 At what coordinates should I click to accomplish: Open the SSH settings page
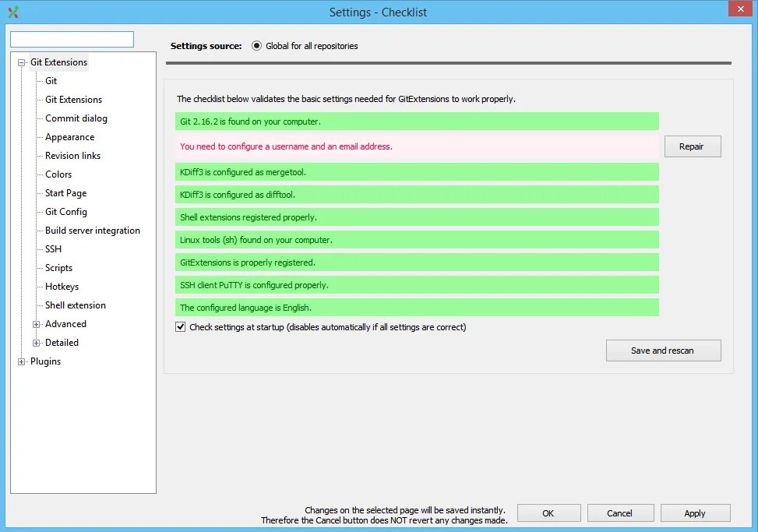tap(53, 249)
